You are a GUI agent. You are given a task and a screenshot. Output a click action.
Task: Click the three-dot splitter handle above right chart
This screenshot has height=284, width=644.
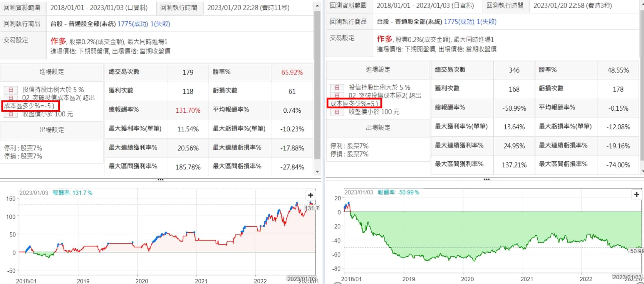click(x=487, y=179)
